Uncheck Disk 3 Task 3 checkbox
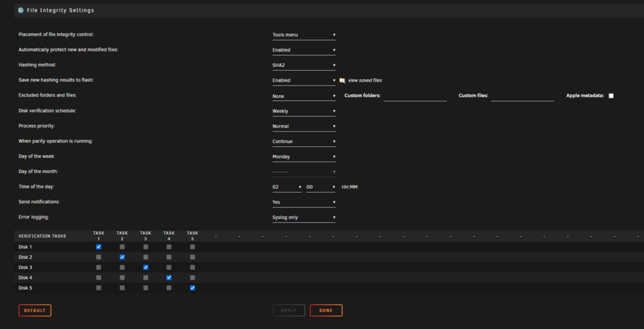 [x=146, y=267]
